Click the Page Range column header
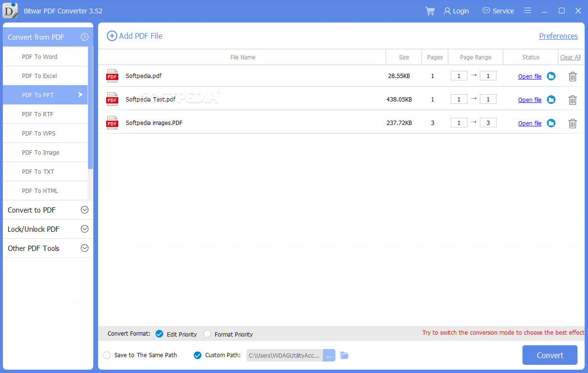This screenshot has height=373, width=588. pos(476,57)
